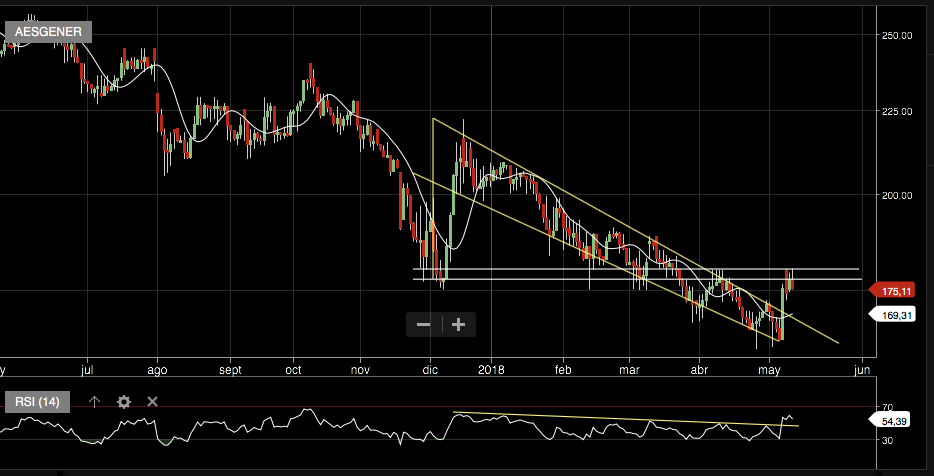Click the 200.00 price axis label
The height and width of the screenshot is (476, 934).
click(x=897, y=196)
